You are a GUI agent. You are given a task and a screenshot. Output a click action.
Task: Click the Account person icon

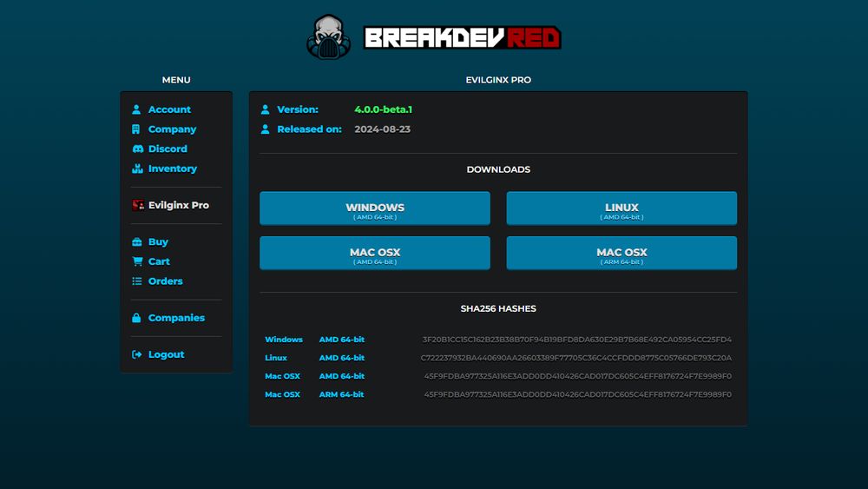pyautogui.click(x=136, y=109)
